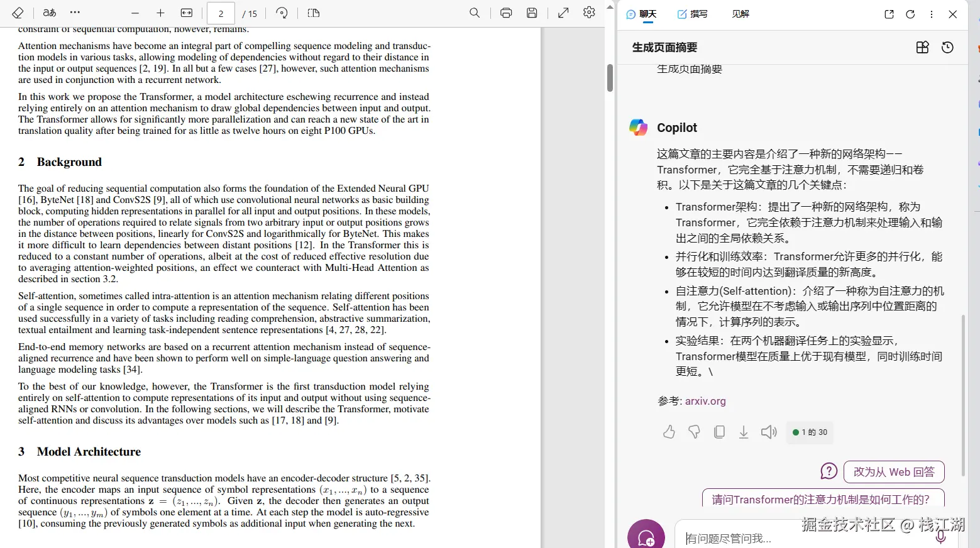The height and width of the screenshot is (548, 980).
Task: Click the 生成页面摘要 sidebar title
Action: [664, 48]
